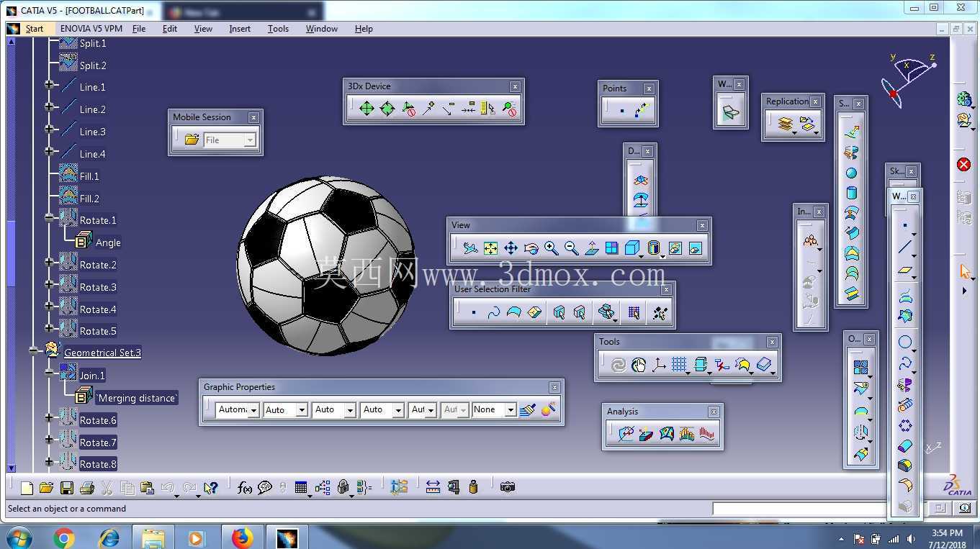Screen dimensions: 980x549
Task: Select the Circle tool in the wireframe toolbar
Action: 905,342
